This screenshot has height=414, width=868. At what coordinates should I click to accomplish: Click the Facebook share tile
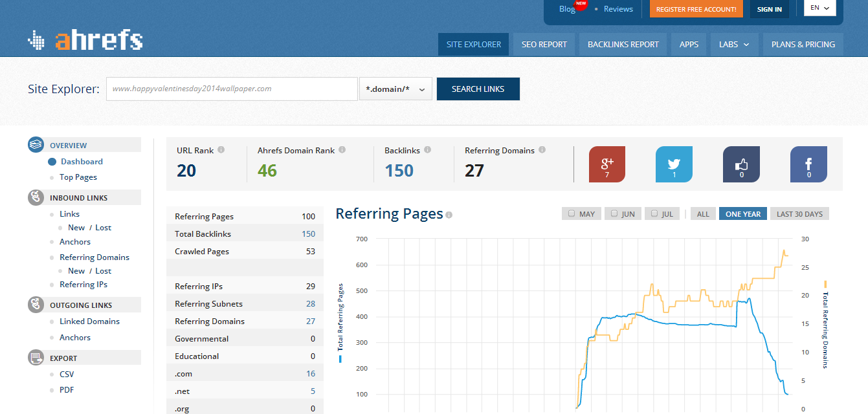click(x=809, y=164)
